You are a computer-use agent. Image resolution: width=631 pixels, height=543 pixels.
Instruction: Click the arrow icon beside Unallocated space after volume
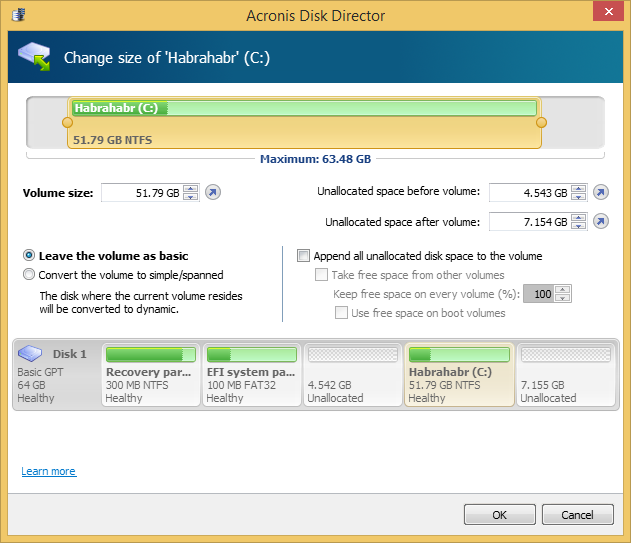click(x=600, y=222)
